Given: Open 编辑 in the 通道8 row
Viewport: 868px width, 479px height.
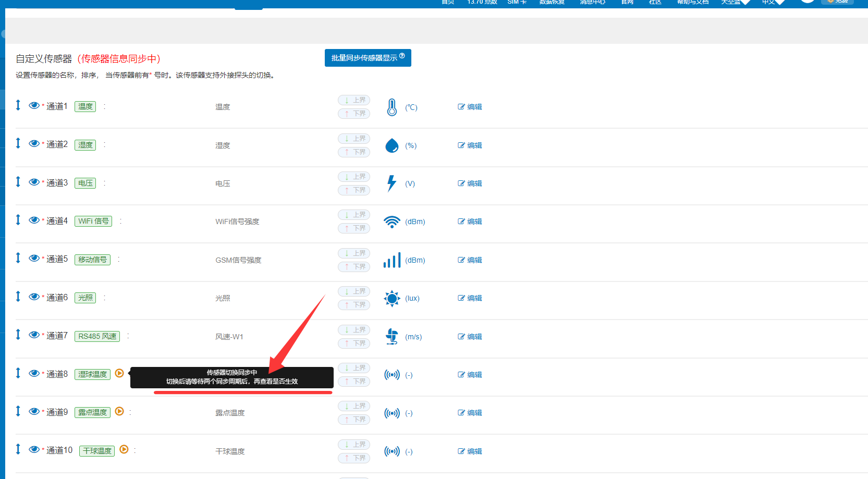Looking at the screenshot, I should (x=470, y=375).
